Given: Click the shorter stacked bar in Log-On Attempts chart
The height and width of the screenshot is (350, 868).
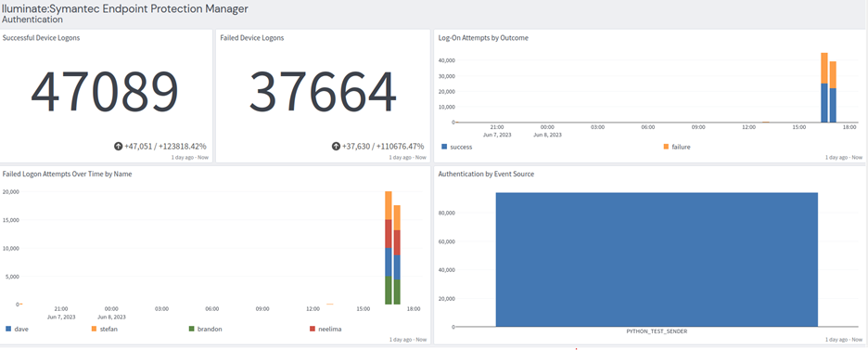Looking at the screenshot, I should coord(833,91).
